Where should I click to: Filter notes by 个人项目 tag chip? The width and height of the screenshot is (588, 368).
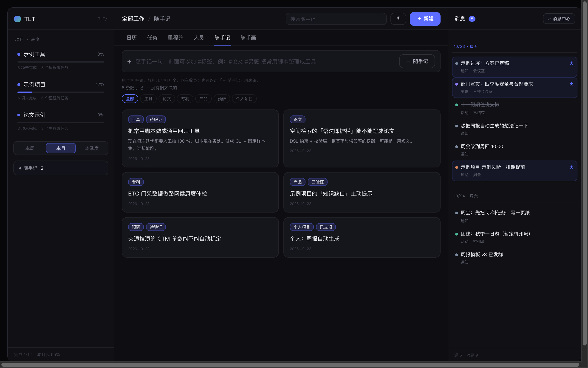[x=244, y=99]
